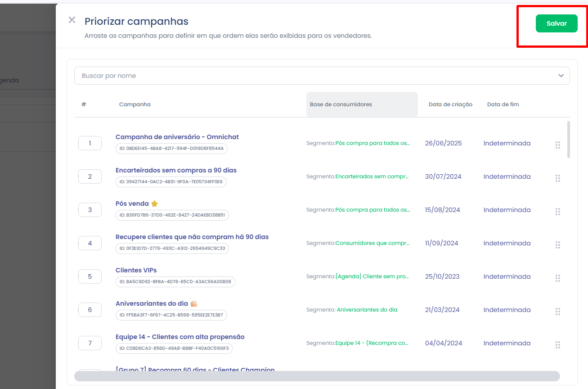Open segment Encarteirados sem compr... link
Viewport: 588px width, 389px height.
coord(373,176)
